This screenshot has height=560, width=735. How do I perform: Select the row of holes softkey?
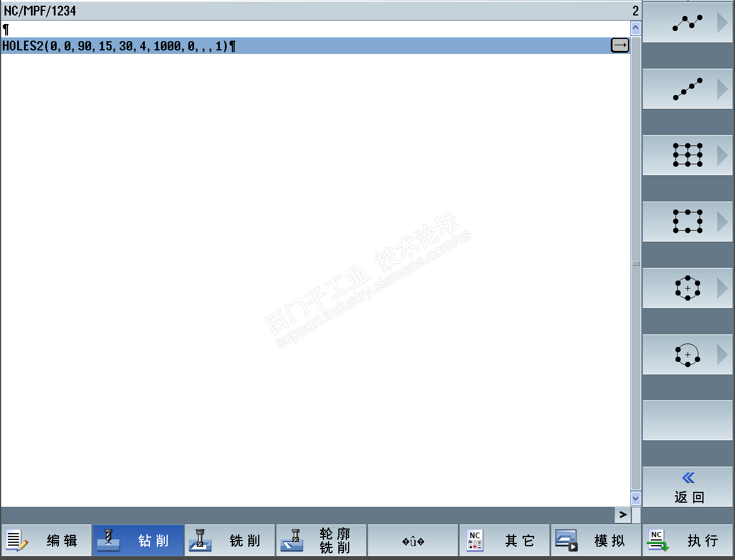[687, 89]
